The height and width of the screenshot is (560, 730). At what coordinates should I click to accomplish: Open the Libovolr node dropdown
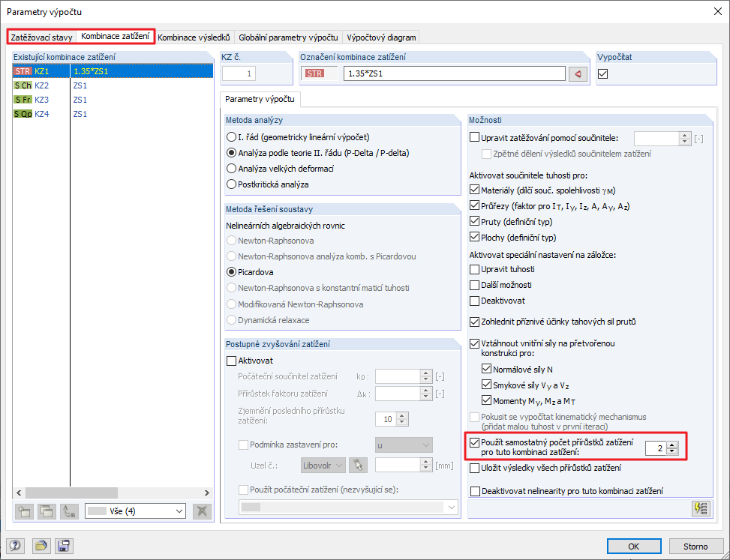(x=323, y=465)
